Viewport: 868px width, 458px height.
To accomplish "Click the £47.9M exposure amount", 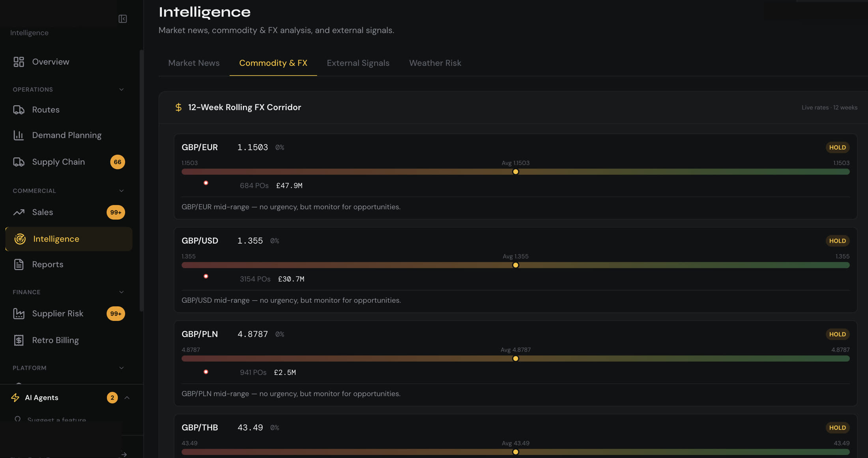I will 289,186.
